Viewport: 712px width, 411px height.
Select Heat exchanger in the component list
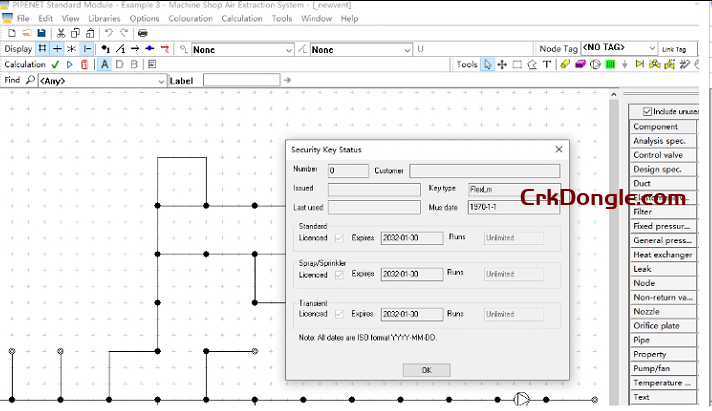[x=662, y=255]
